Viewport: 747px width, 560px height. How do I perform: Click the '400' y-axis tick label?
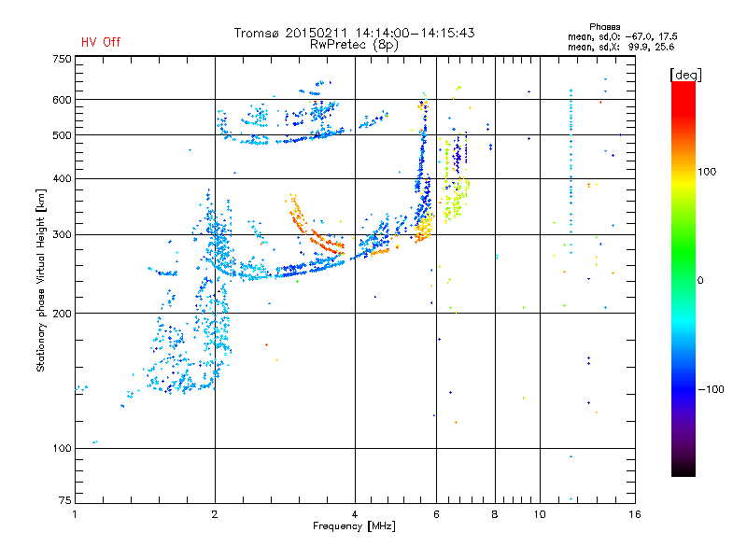pyautogui.click(x=62, y=178)
